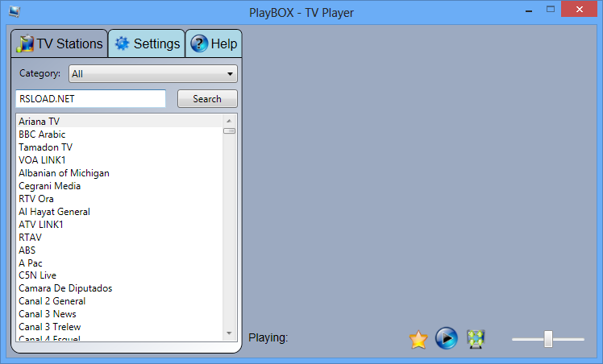The height and width of the screenshot is (364, 603).
Task: Select Canal 3 News station
Action: click(119, 314)
